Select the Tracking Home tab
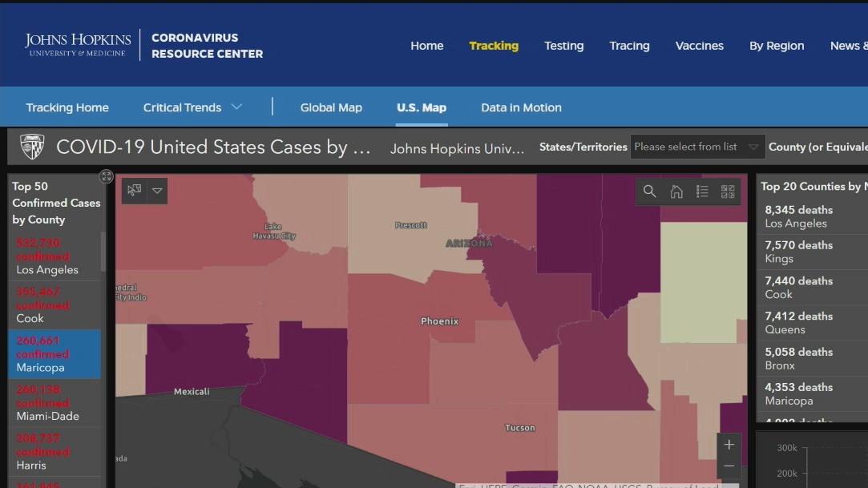 67,107
